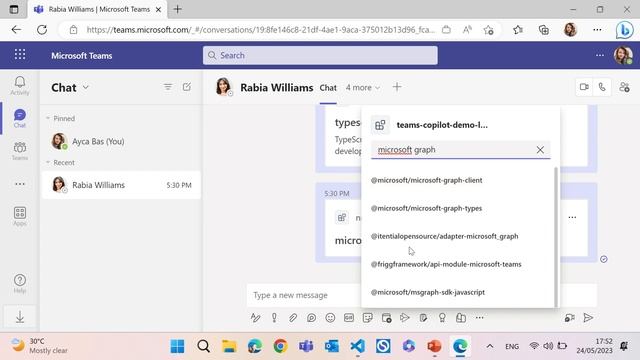Screen dimensions: 640x360
Task: Show hidden system tray icons
Action: pyautogui.click(x=490, y=346)
